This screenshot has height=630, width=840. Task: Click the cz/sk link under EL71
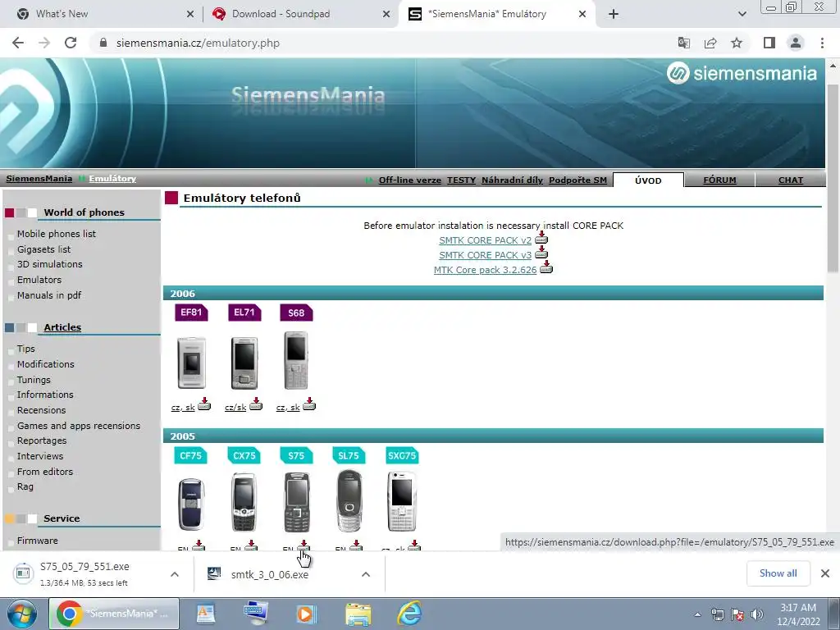[235, 408]
